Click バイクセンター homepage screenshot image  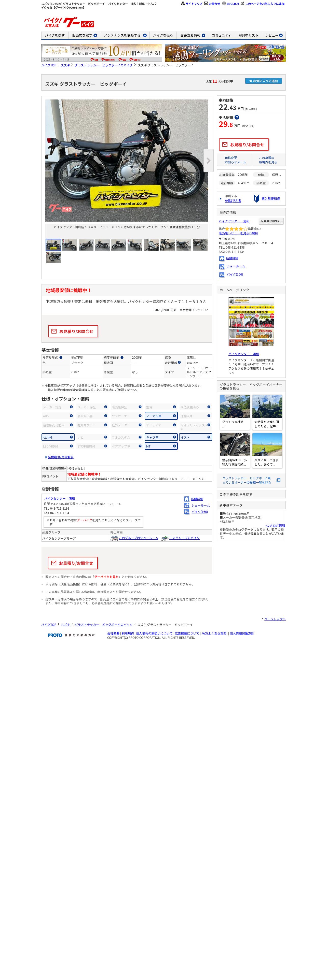click(251, 322)
